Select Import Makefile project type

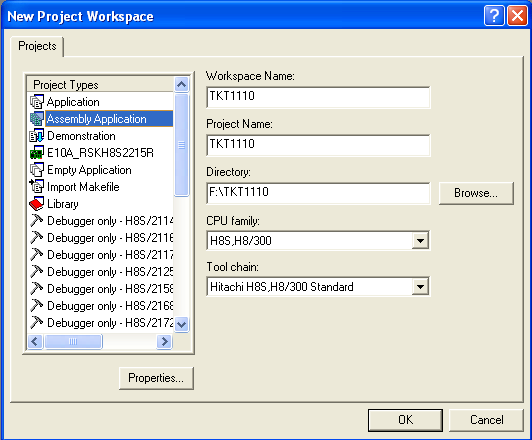pyautogui.click(x=83, y=187)
